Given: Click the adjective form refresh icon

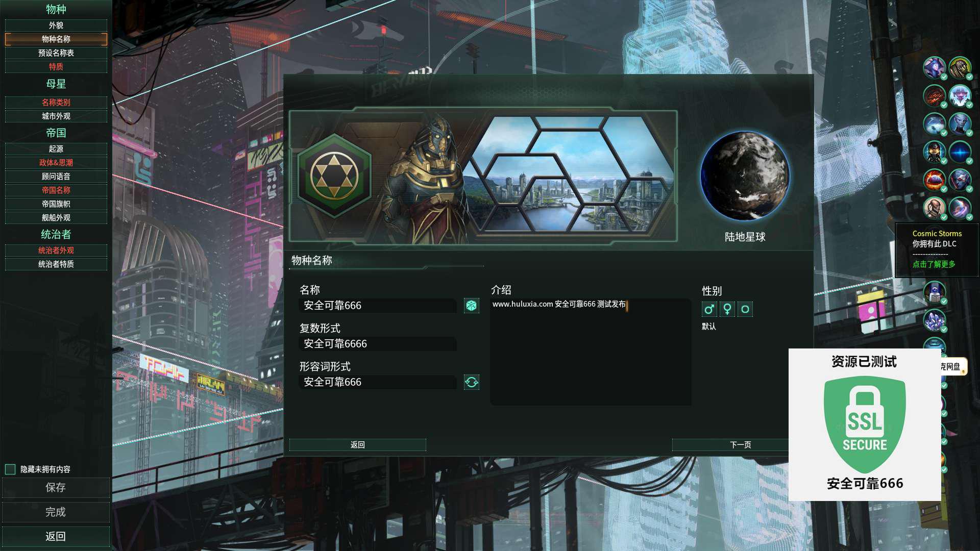Looking at the screenshot, I should pyautogui.click(x=471, y=382).
